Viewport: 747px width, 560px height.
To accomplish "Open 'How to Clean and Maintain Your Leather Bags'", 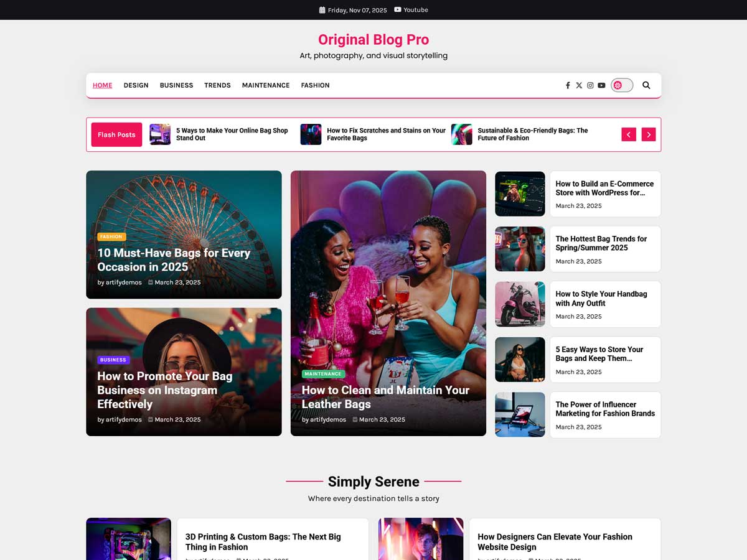I will point(385,397).
